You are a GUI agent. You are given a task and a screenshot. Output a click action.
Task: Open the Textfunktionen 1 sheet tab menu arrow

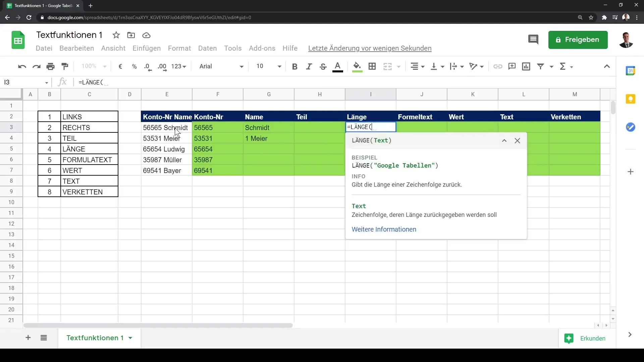(130, 338)
